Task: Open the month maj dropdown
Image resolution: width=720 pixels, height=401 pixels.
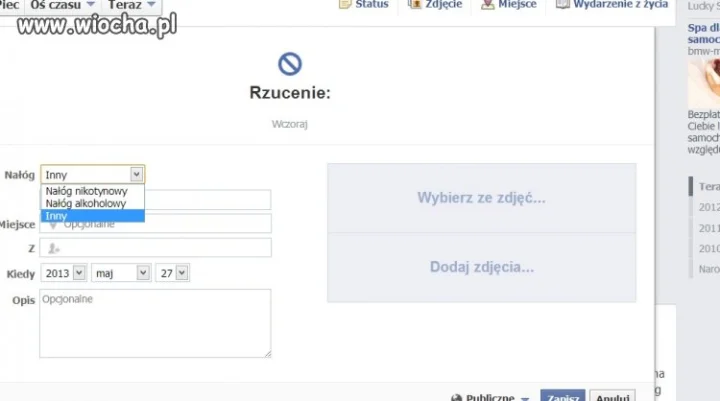Action: [x=121, y=273]
